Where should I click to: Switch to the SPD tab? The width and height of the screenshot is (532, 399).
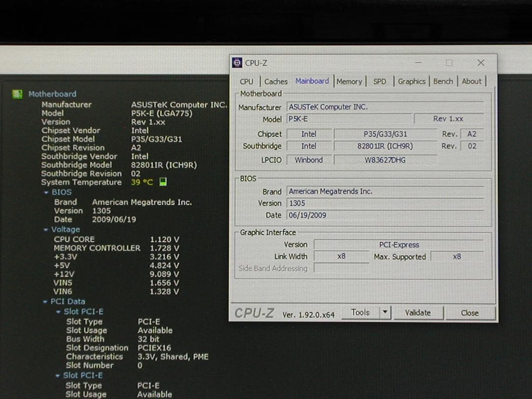[379, 81]
